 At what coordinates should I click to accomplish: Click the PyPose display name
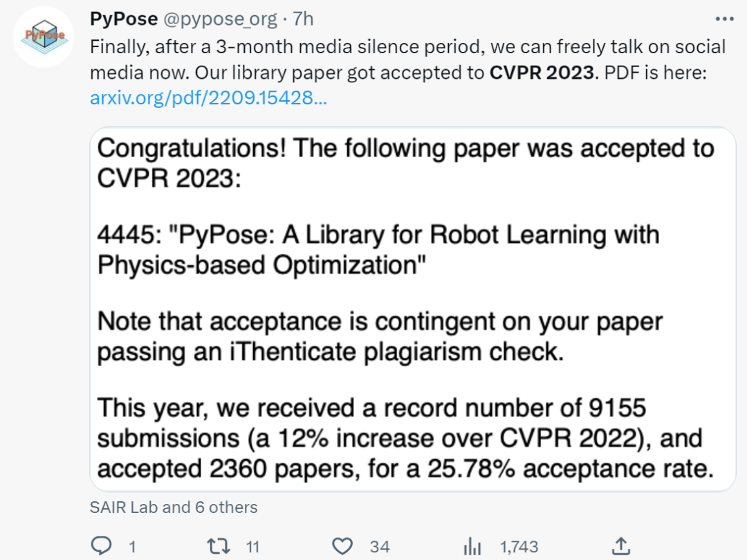[x=123, y=19]
